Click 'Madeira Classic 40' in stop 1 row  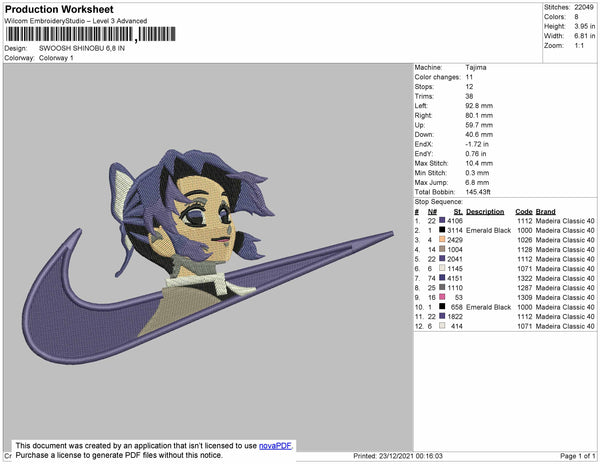point(565,221)
